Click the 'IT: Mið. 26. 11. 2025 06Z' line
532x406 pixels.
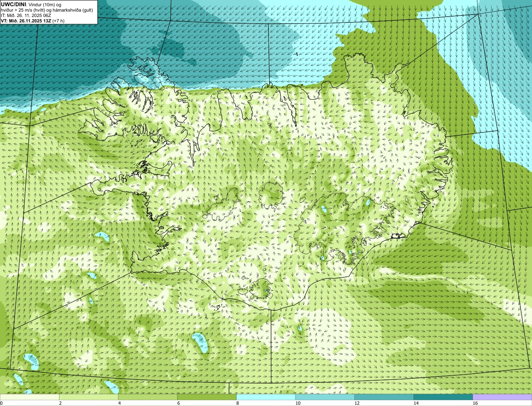pyautogui.click(x=26, y=15)
